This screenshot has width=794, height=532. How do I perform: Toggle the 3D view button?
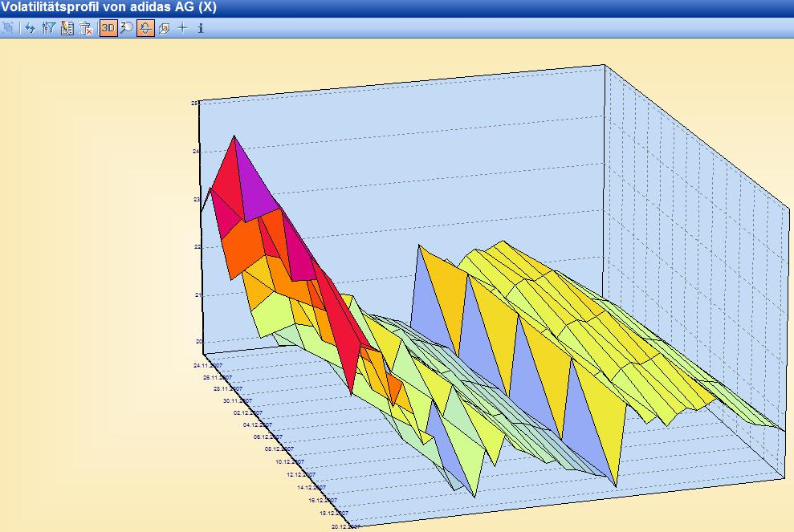(108, 28)
